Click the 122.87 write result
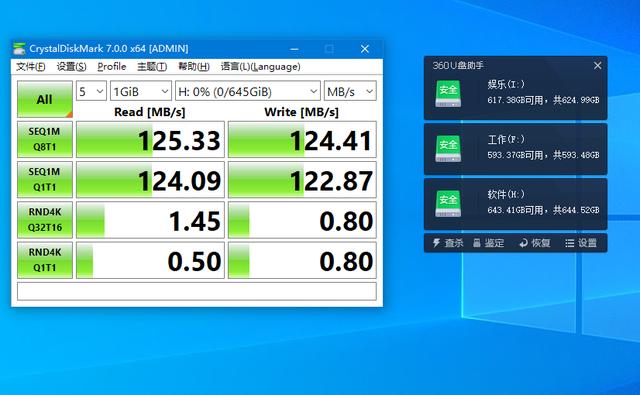640x395 pixels. pos(302,180)
